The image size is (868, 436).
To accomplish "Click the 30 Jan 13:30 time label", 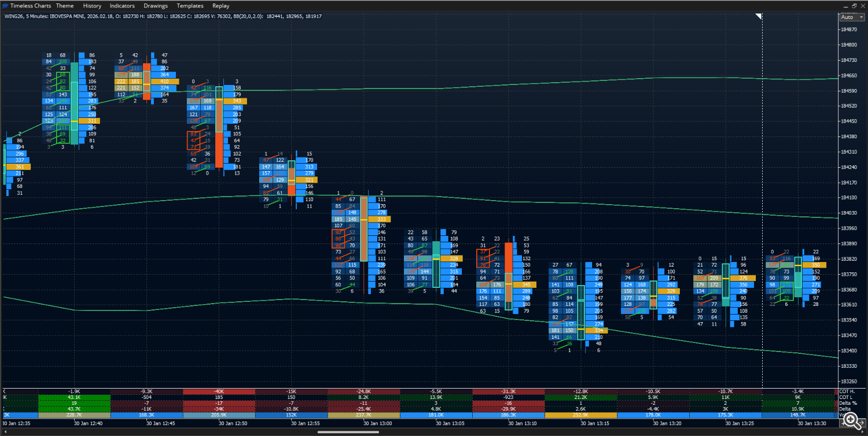I will tap(812, 424).
